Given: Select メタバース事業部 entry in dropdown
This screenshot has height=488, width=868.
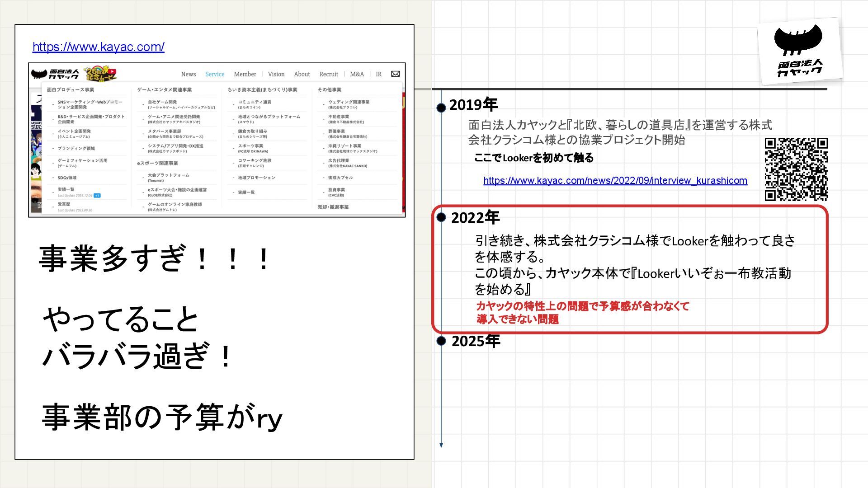Looking at the screenshot, I should (165, 131).
